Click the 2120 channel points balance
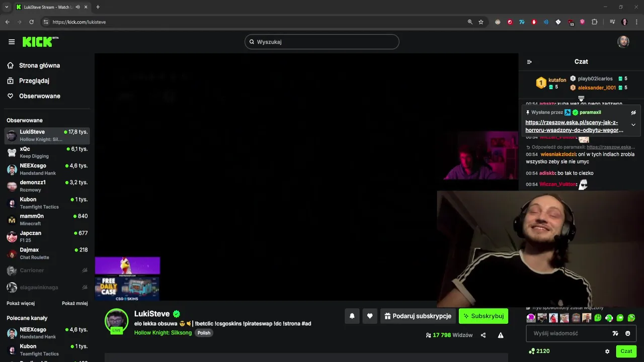644x362 pixels. (539, 351)
